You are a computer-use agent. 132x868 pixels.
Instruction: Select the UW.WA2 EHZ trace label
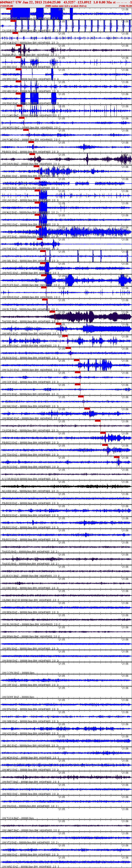tap(30, 407)
